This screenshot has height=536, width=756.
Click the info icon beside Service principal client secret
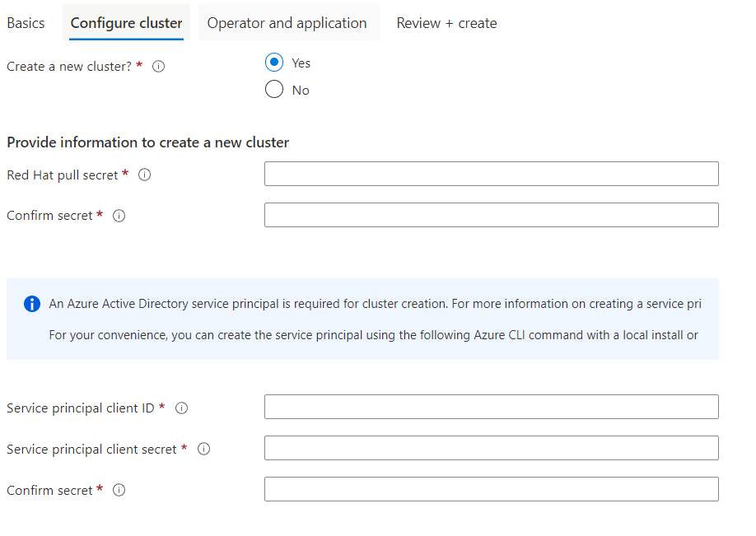[x=203, y=449]
